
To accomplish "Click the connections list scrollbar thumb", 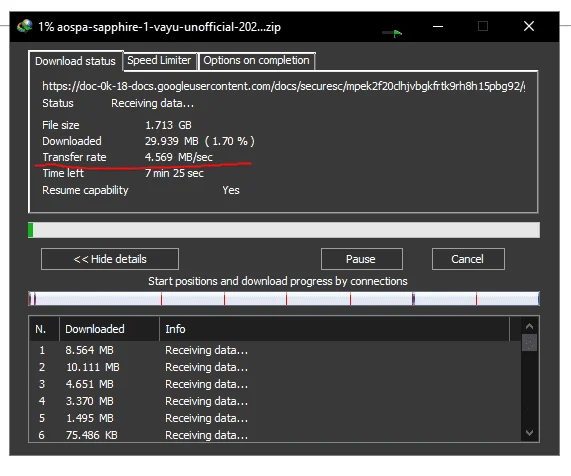I will (529, 343).
